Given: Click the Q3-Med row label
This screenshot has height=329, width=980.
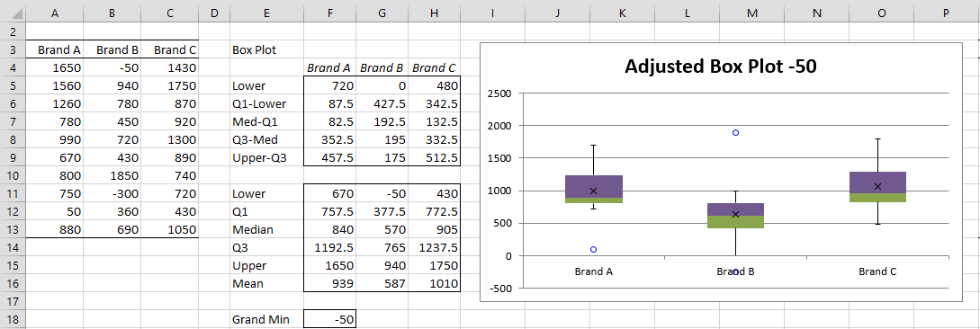Looking at the screenshot, I should point(266,140).
